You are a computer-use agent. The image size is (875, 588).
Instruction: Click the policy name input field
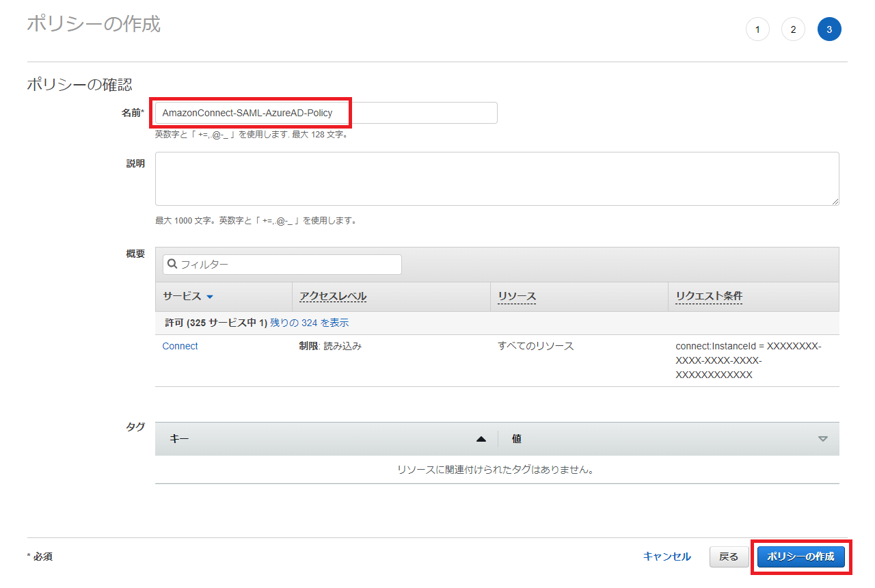click(x=326, y=113)
